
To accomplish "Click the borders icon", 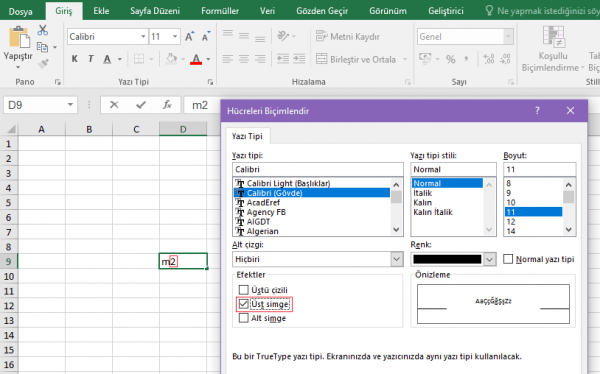I will coord(139,59).
